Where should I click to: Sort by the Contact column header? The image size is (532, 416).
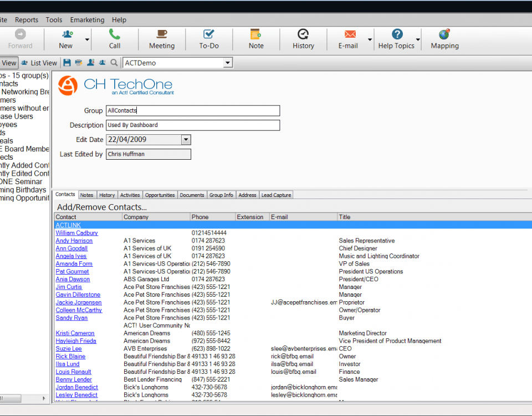coord(88,217)
